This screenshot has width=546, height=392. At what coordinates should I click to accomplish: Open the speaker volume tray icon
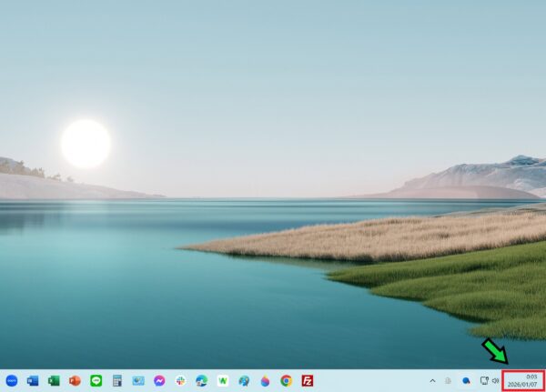click(496, 381)
